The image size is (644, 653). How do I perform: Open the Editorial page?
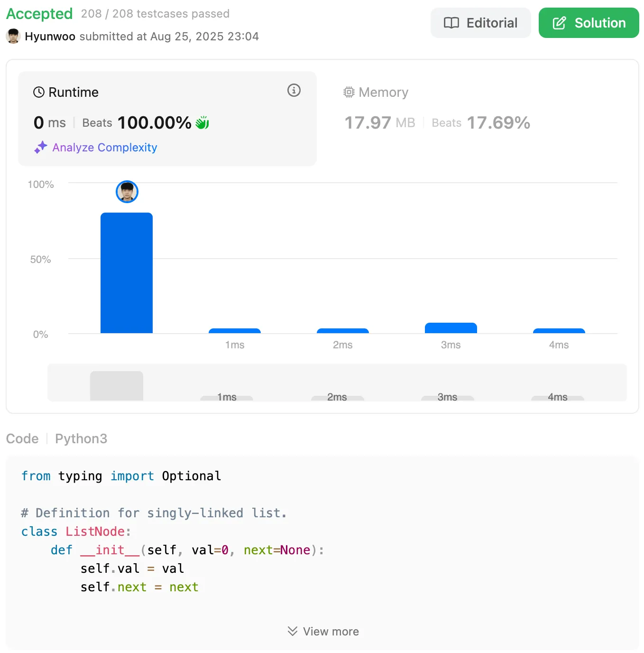[x=480, y=23]
